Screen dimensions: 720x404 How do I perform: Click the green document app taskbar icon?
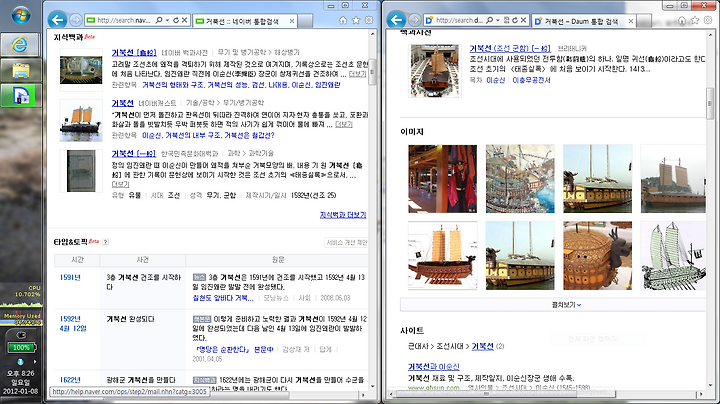[x=21, y=95]
